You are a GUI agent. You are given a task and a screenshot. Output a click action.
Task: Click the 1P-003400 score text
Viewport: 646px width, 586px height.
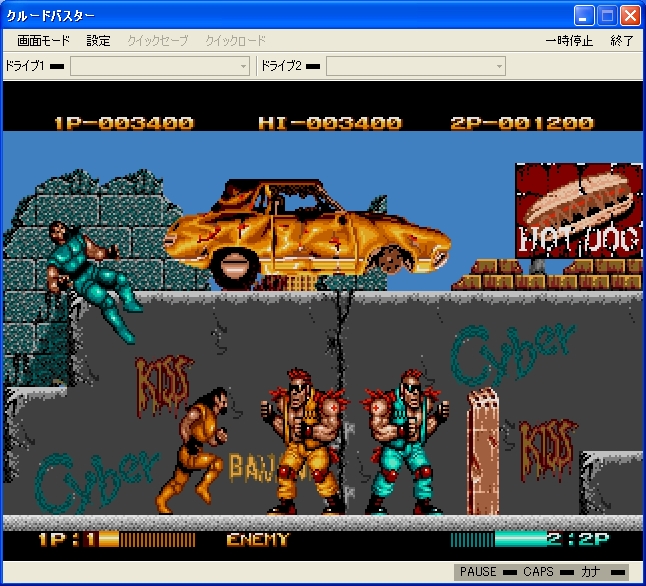[x=124, y=123]
